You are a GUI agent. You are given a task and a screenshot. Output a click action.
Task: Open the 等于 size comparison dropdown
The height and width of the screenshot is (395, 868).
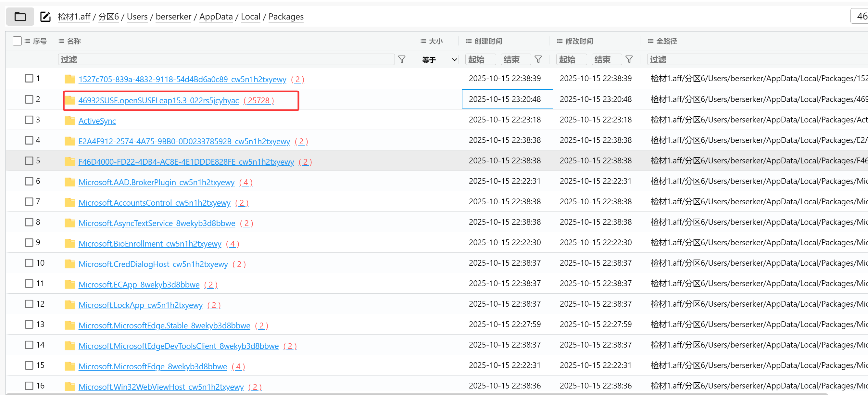point(439,60)
